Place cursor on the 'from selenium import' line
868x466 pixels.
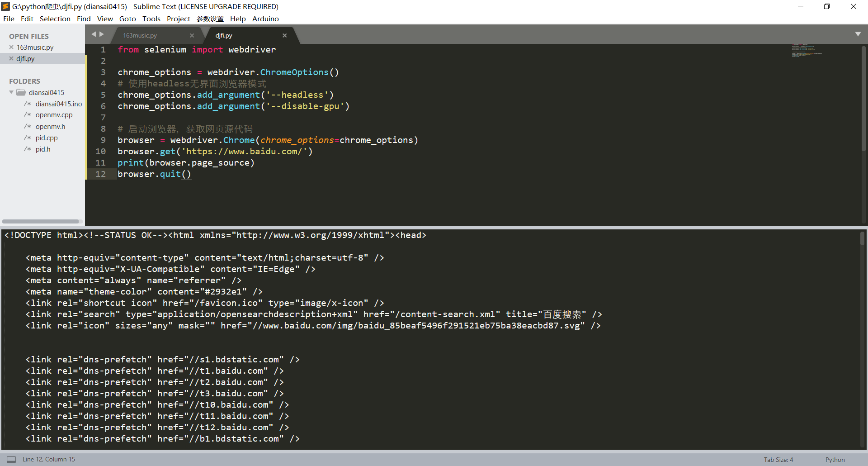point(197,50)
